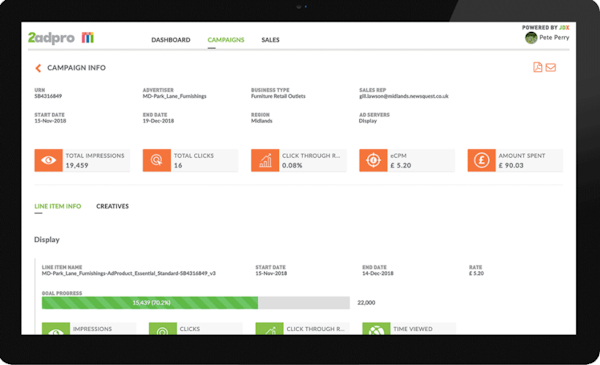Click the green Time Viewed icon
This screenshot has width=600, height=365.
[376, 329]
